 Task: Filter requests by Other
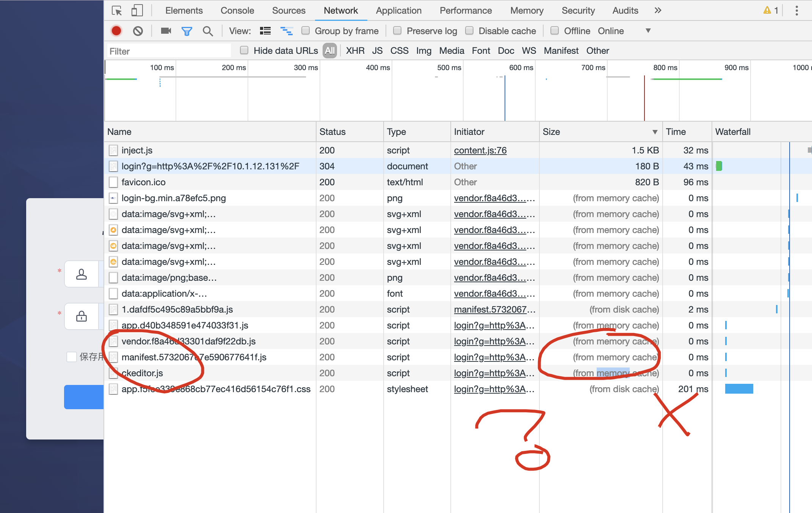[597, 51]
